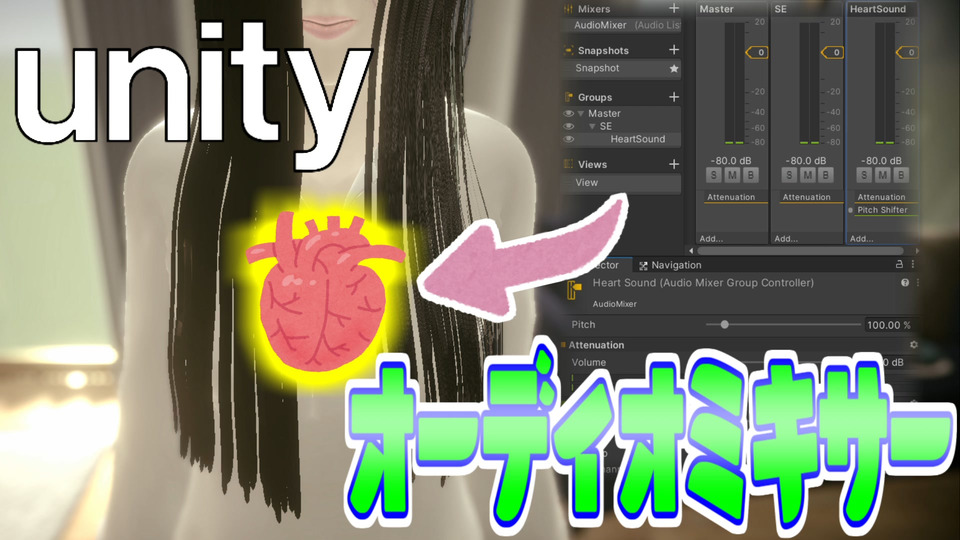Add a new snapshot with Snapshots plus
This screenshot has width=960, height=540.
674,50
